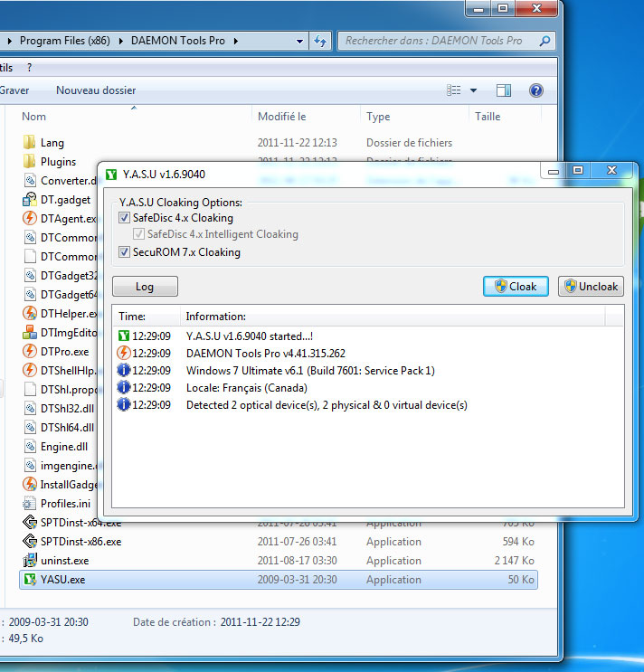Select the Detected 2 optical device(s) log row
644x672 pixels.
(368, 405)
